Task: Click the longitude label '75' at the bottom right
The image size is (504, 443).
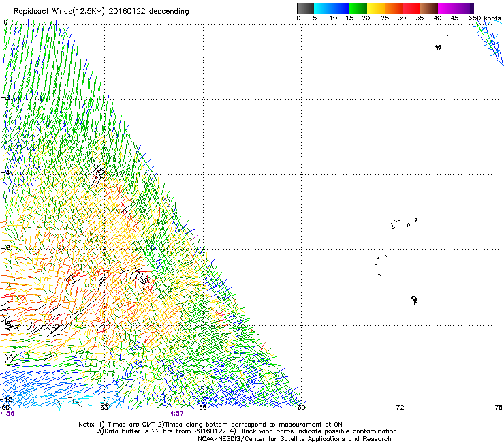Action: 499,408
